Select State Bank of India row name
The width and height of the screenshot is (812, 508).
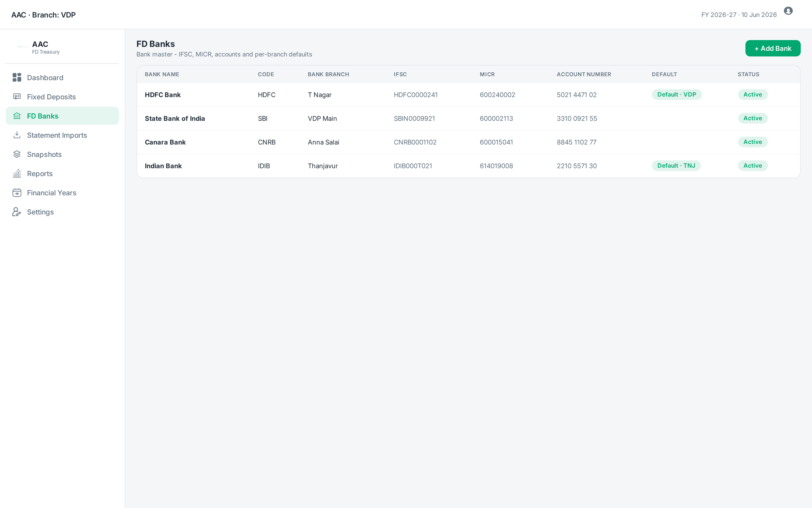[x=175, y=119]
